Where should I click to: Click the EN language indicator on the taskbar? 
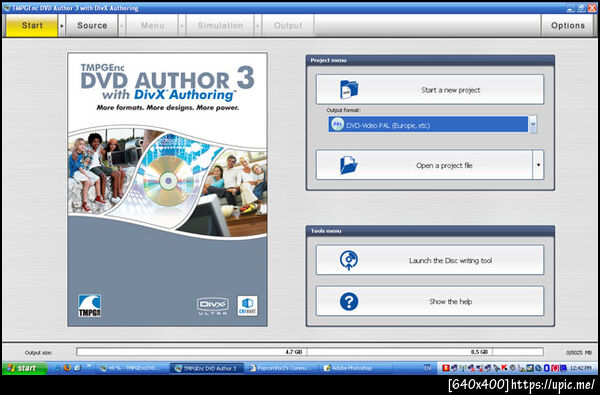(427, 368)
